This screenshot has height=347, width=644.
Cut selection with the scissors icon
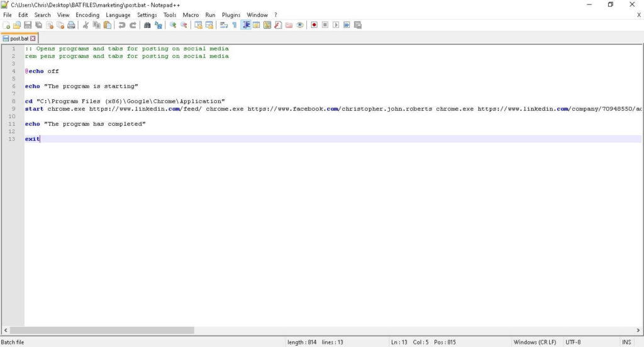(86, 25)
